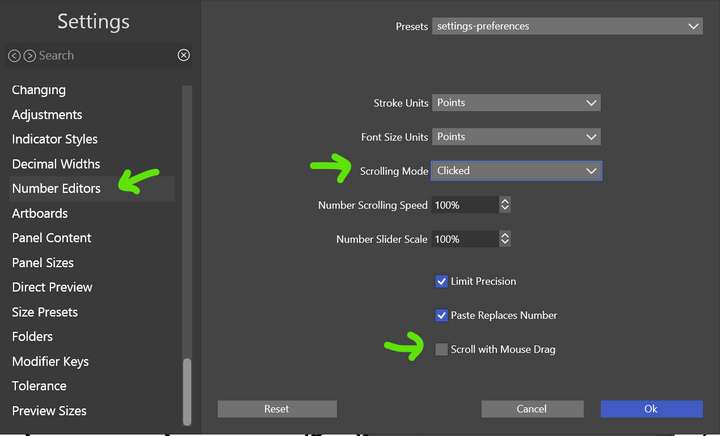Image resolution: width=720 pixels, height=436 pixels.
Task: Click the search forward arrow icon
Action: [x=30, y=56]
